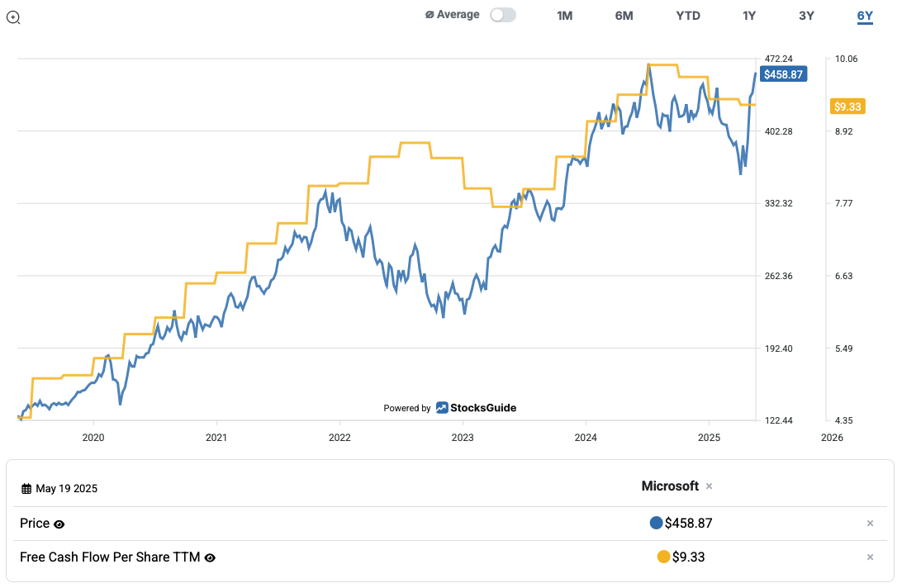Select the 1M time range
Viewport: 902px width, 588px height.
(x=564, y=16)
